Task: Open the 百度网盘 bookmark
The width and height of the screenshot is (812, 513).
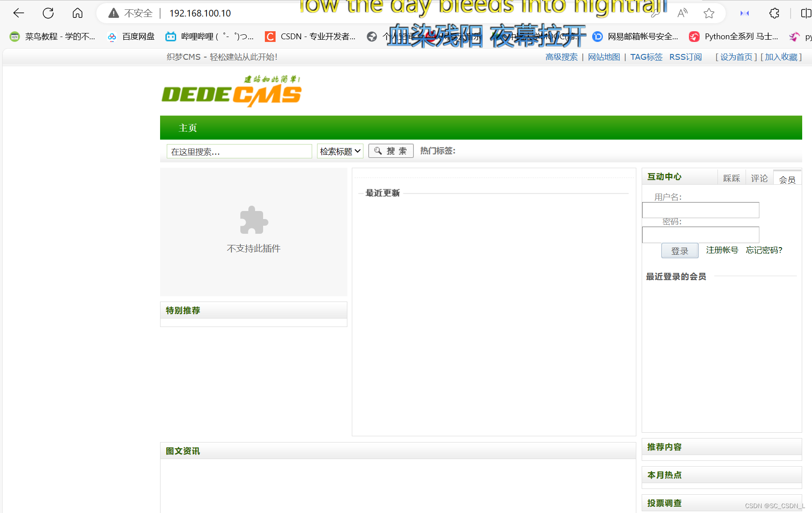Action: click(x=132, y=37)
